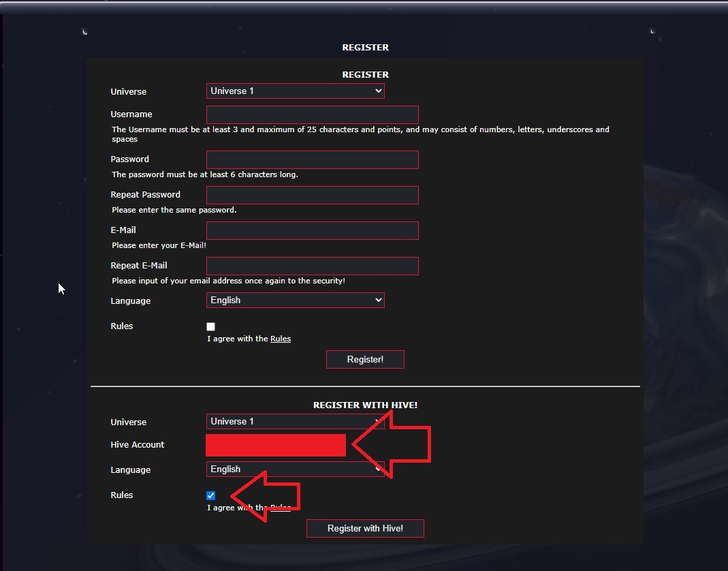Focus the Password input field

[x=313, y=160]
